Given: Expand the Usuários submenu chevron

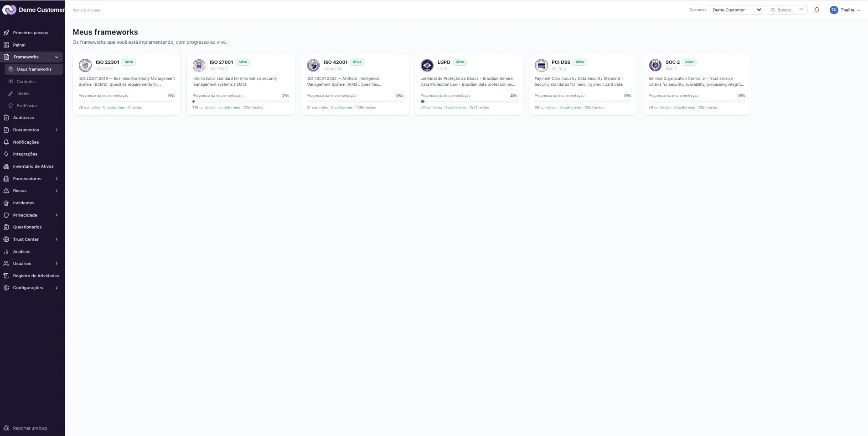Looking at the screenshot, I should (x=57, y=264).
